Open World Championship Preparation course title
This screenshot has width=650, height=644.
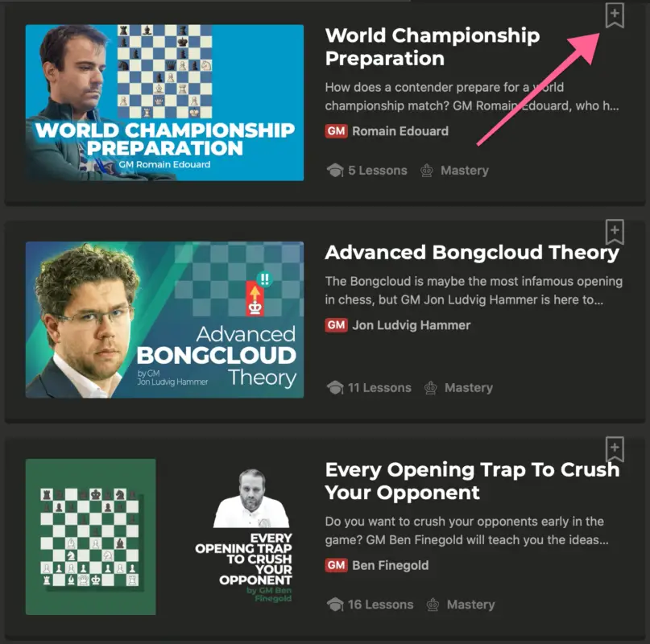point(433,47)
